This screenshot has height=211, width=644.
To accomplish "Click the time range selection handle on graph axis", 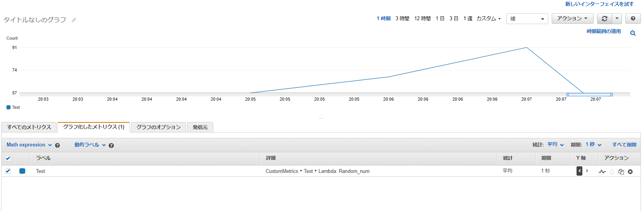I will click(x=589, y=94).
